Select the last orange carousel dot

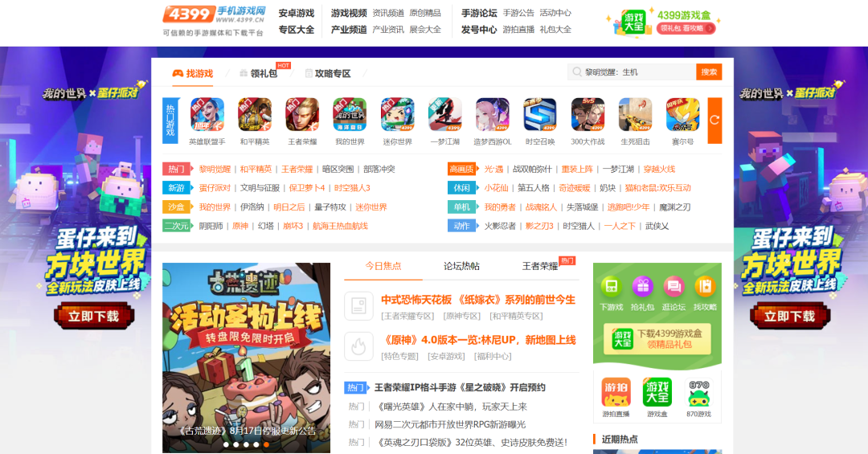pos(266,444)
